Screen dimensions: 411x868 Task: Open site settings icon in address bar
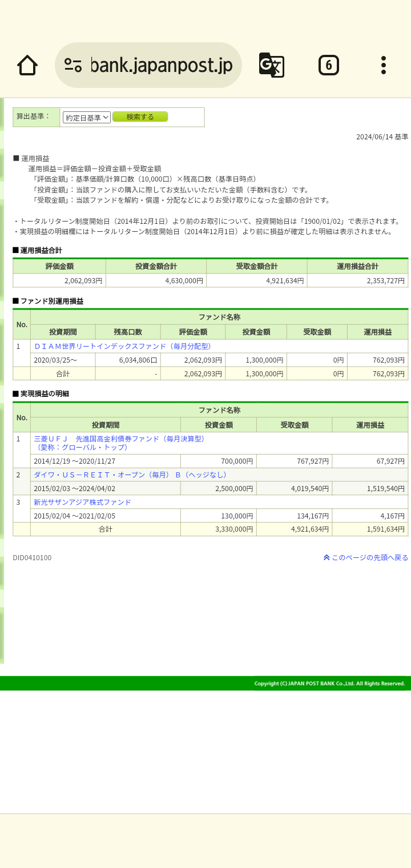(x=73, y=65)
